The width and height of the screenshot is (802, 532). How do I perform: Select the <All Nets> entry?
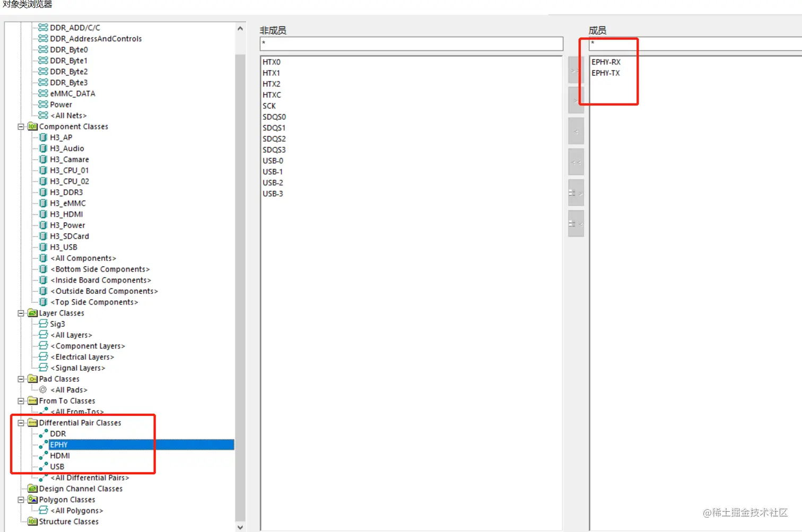point(68,116)
